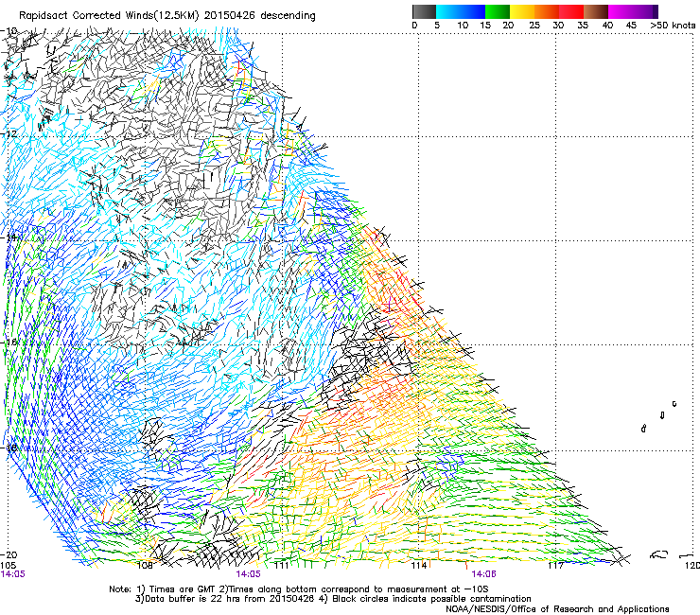
Task: Click the "NOAA/NESDIS/Office of Research and Applications" credit
Action: pyautogui.click(x=557, y=608)
